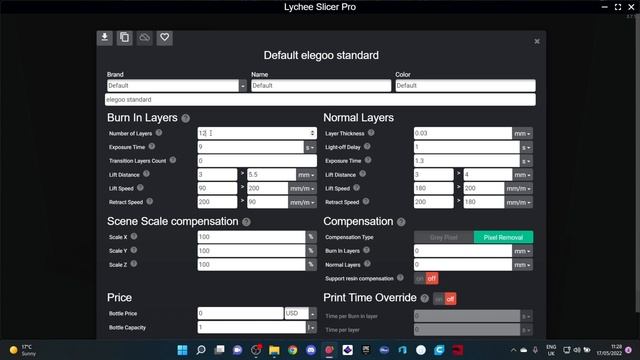Screen dimensions: 640x360
Task: Toggle the Print Time Override switch
Action: point(445,299)
